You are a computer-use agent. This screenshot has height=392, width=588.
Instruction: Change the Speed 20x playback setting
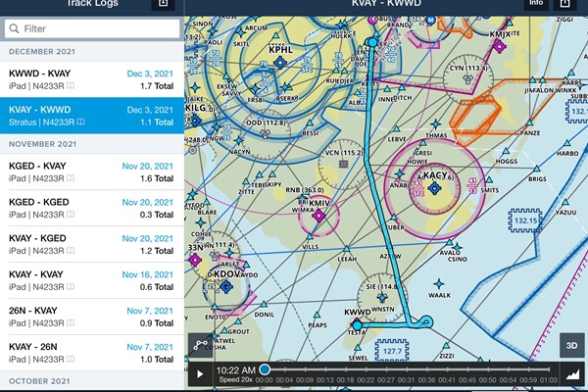[x=235, y=380]
